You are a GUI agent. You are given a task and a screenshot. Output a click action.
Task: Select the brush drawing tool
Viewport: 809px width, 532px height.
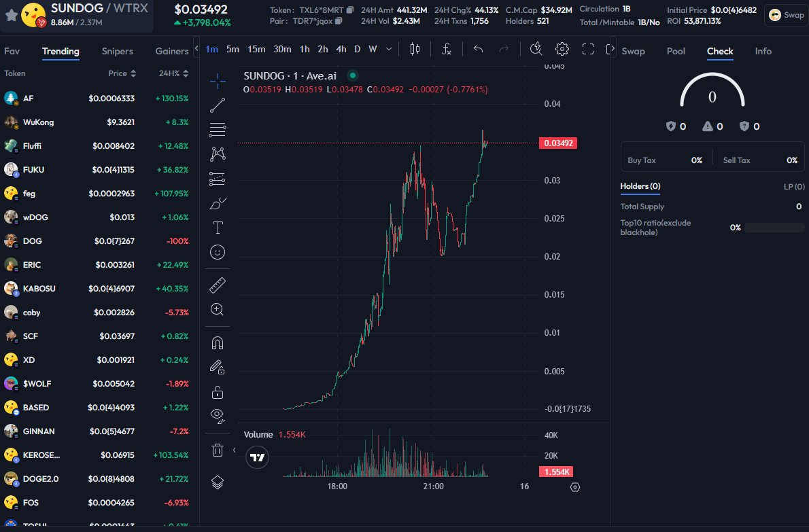[x=218, y=204]
